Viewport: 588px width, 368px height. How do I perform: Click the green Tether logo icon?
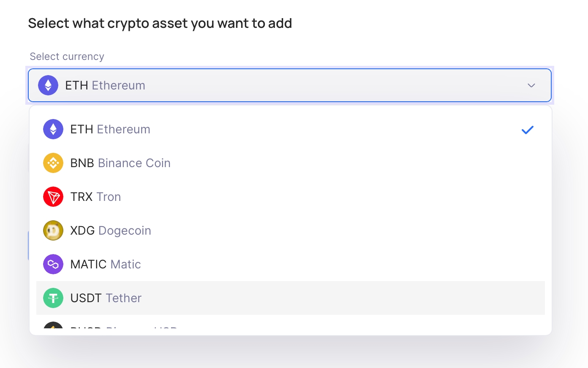coord(53,298)
